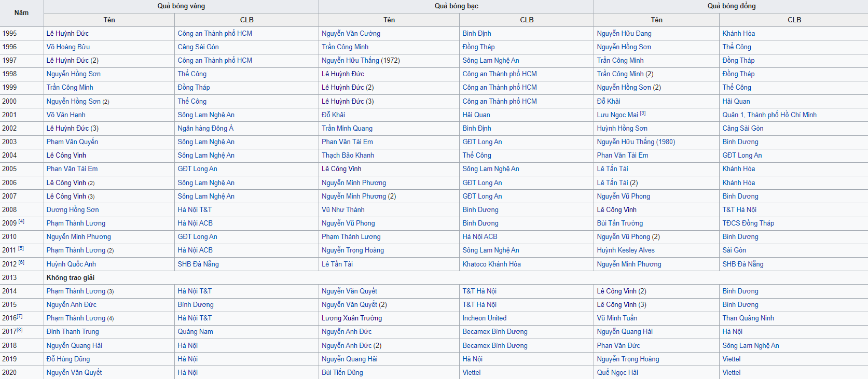Click Lưu Ngọc Mai link
The height and width of the screenshot is (379, 868).
(617, 115)
